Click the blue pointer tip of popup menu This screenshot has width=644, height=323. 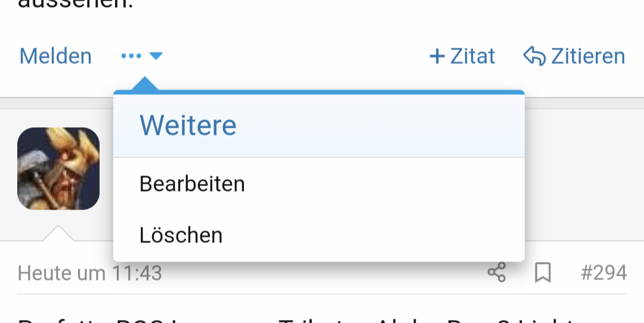click(144, 84)
